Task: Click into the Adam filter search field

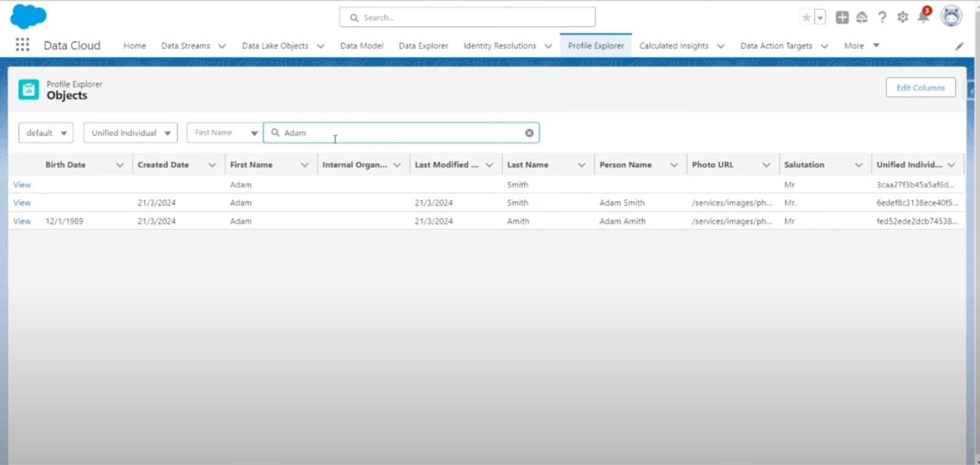Action: pyautogui.click(x=401, y=133)
